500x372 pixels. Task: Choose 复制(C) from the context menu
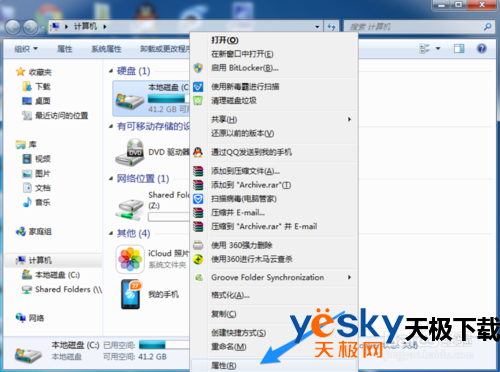[x=274, y=314]
